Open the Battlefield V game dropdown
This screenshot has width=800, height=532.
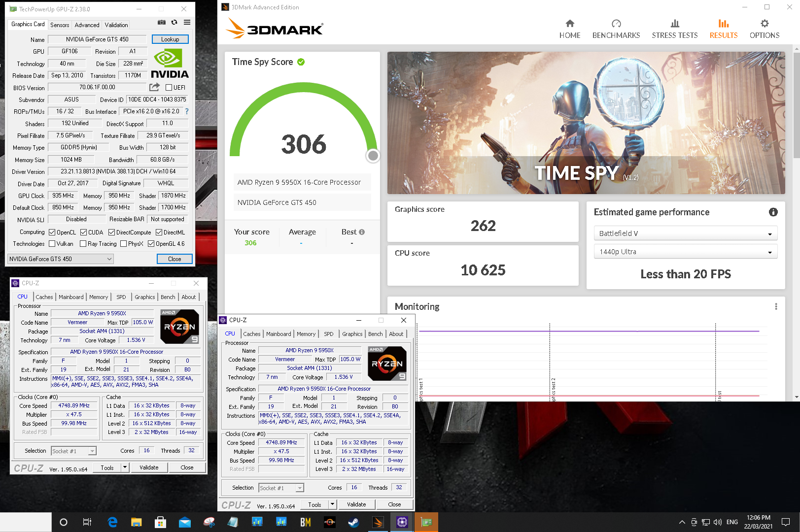coord(686,233)
